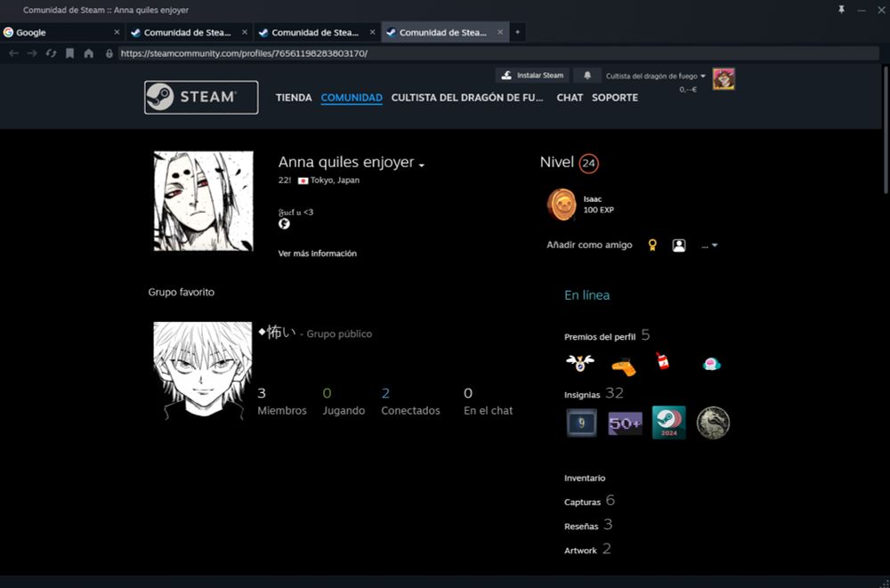Image resolution: width=890 pixels, height=588 pixels.
Task: Click the award ribbon icon next to Añadir como amigo
Action: [652, 246]
